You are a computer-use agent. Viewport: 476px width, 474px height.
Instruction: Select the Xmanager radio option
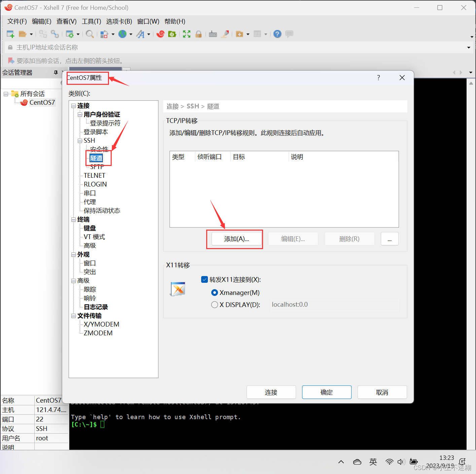214,293
